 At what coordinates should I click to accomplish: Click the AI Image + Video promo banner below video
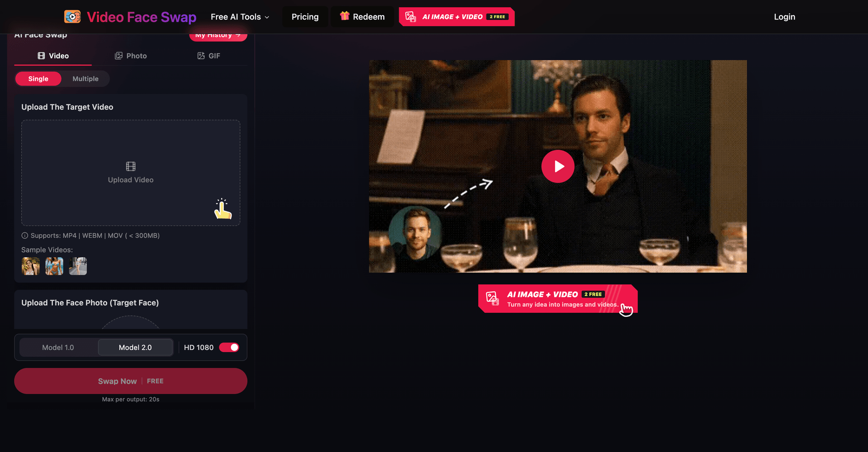click(x=558, y=299)
